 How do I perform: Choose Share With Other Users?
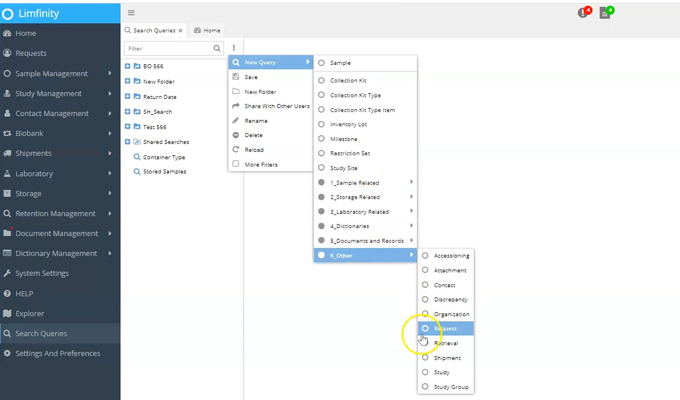271,106
